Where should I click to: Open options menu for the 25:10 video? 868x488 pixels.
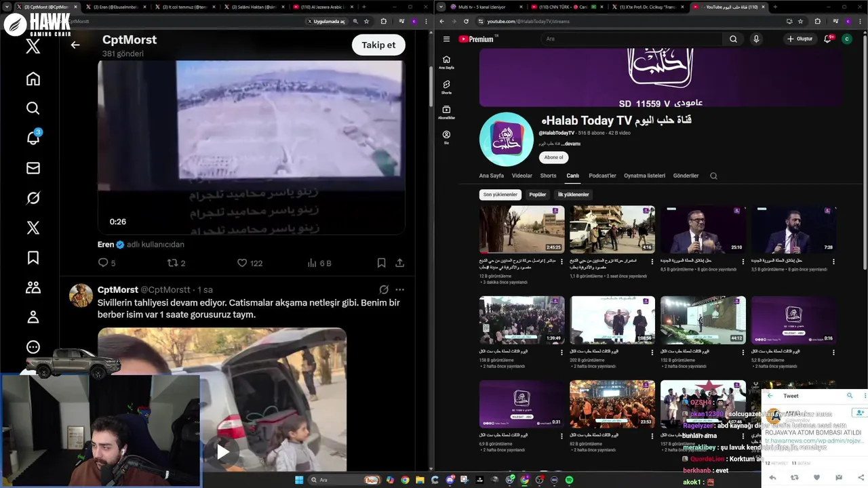click(743, 261)
